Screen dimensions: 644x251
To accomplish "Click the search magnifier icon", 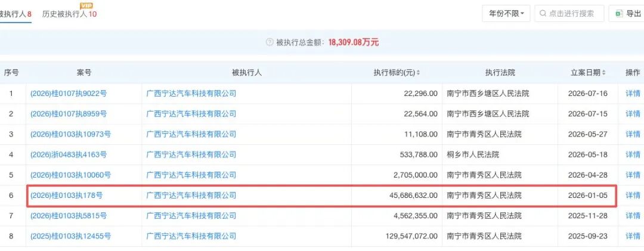I will (543, 14).
